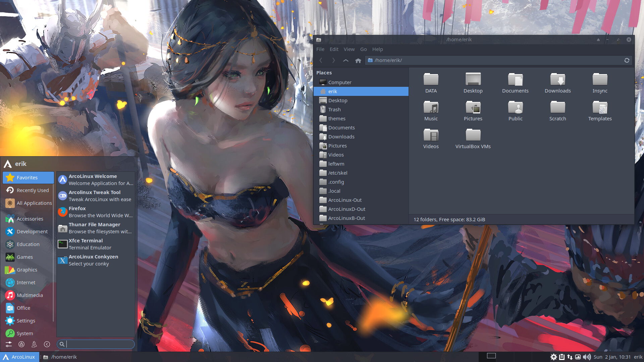Select the Favorites category in Whisker menu

coord(28,178)
